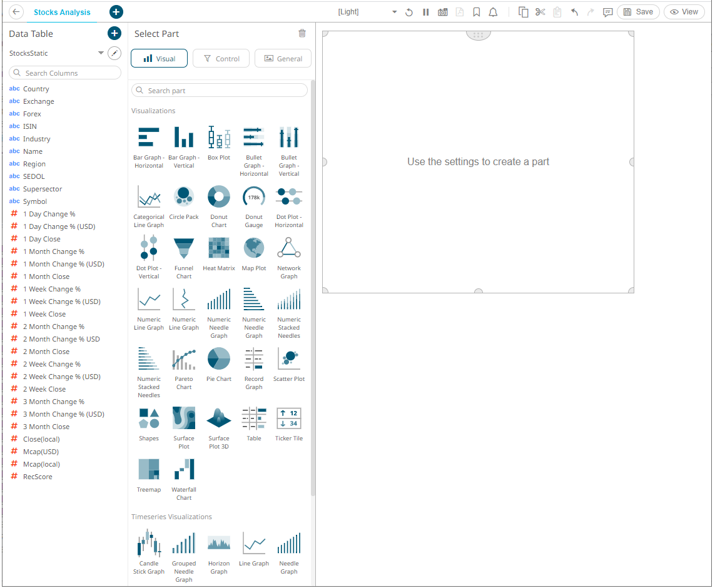Undo the last action in the toolbar
The image size is (715, 588).
pos(574,12)
